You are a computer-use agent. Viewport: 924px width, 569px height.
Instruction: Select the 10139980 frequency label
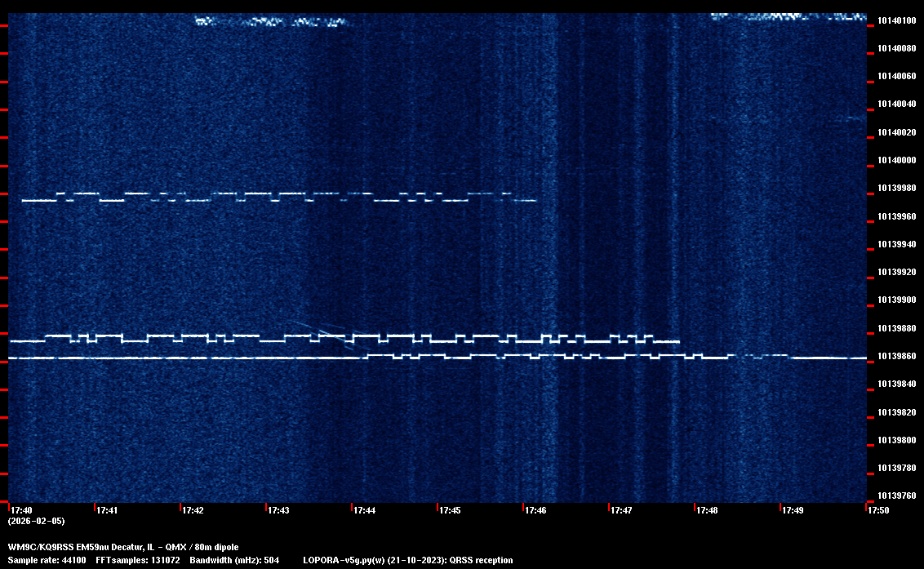click(x=896, y=189)
